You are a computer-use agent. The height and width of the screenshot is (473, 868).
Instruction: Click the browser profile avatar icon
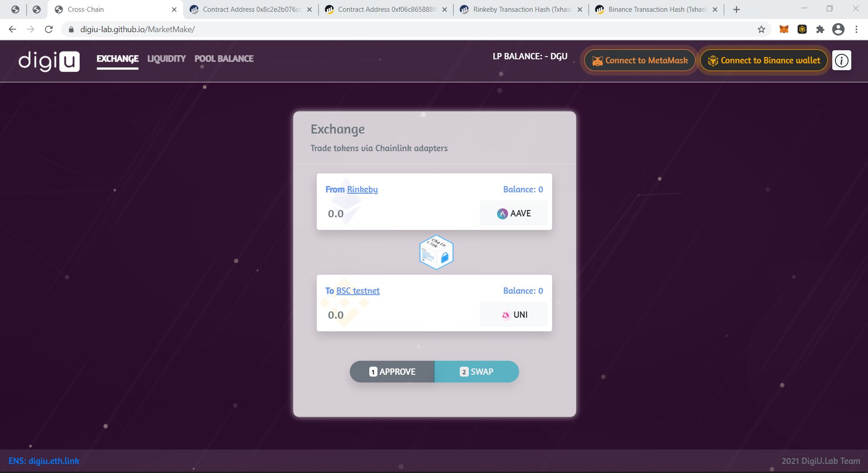coord(838,29)
